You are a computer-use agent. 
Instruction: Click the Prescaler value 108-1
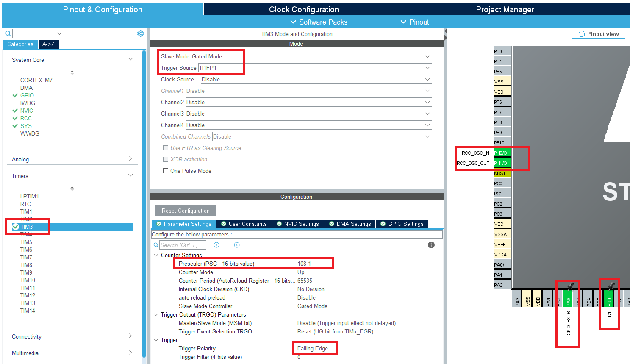pyautogui.click(x=304, y=264)
